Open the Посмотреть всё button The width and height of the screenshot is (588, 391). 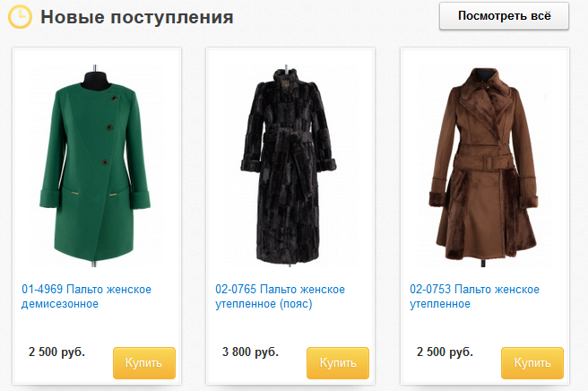[x=504, y=16]
